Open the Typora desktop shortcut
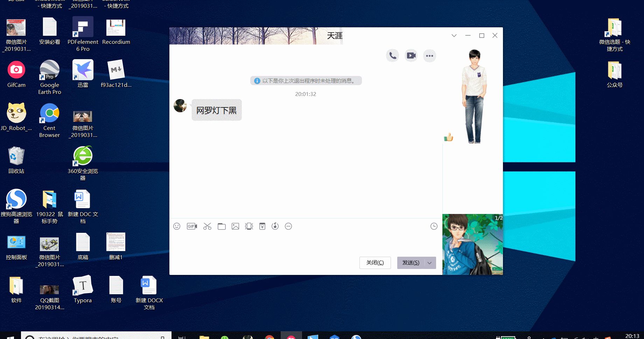Viewport: 644px width, 339px height. coord(83,290)
